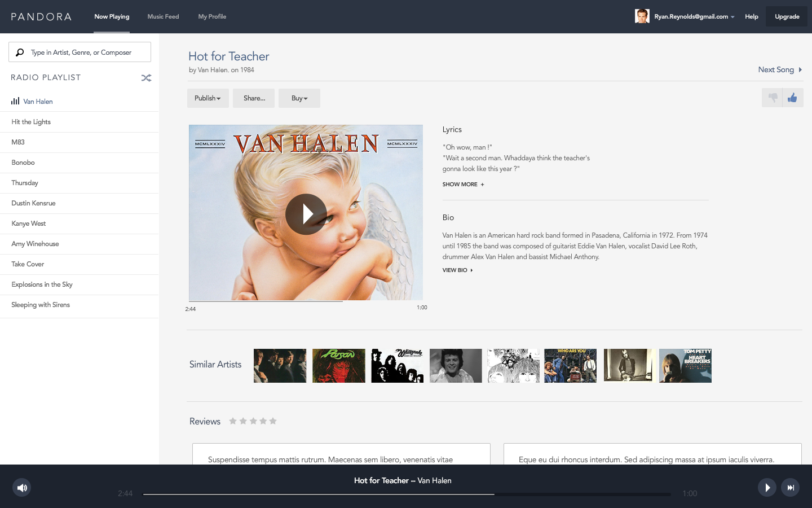
Task: Select the Bonobo station
Action: [x=80, y=163]
